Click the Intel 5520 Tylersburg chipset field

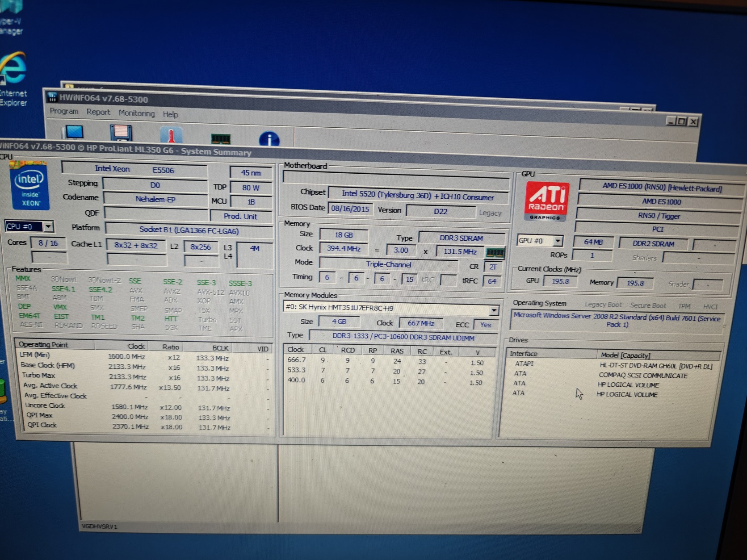coord(418,196)
